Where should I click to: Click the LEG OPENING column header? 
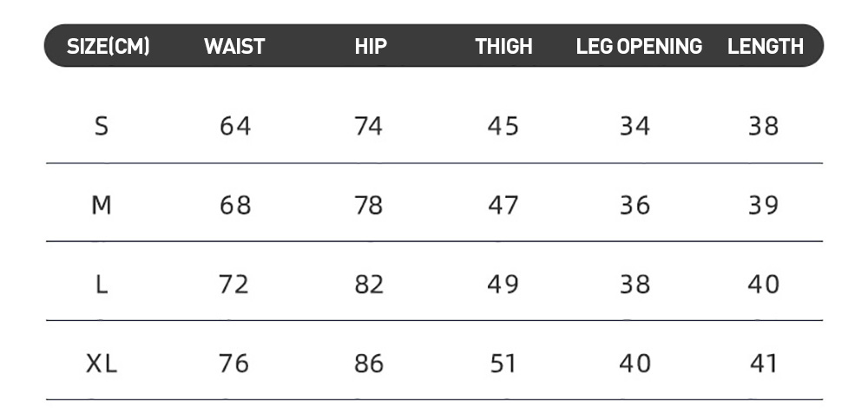[x=639, y=47]
